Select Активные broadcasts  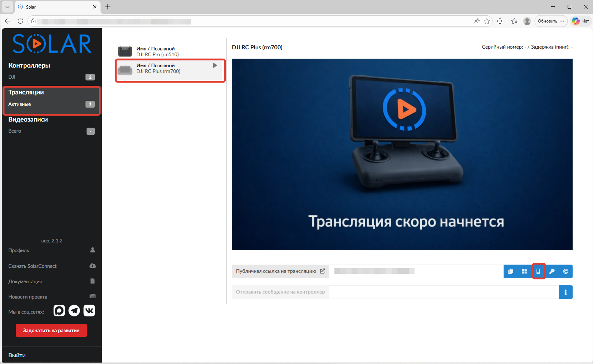[x=52, y=104]
